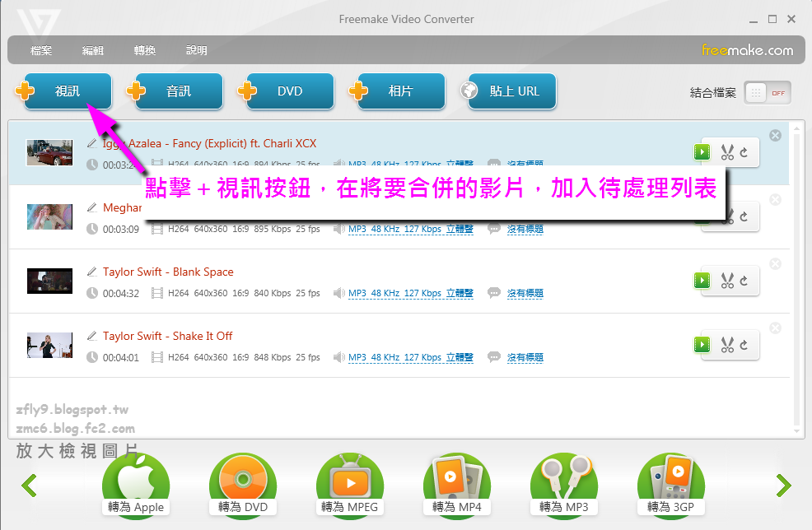Click pencil rename icon for Shake It Off

pos(92,336)
